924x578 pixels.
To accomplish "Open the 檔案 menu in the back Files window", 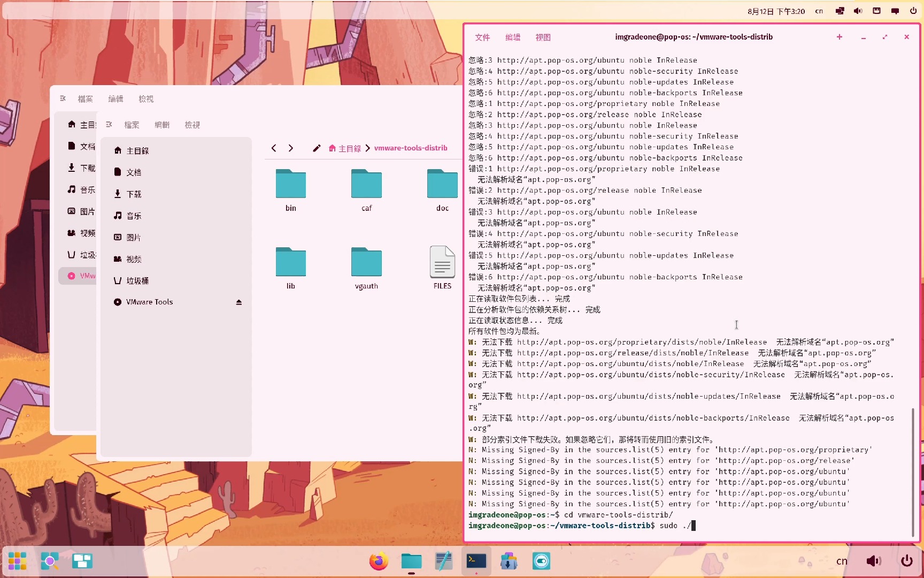I will coord(86,100).
